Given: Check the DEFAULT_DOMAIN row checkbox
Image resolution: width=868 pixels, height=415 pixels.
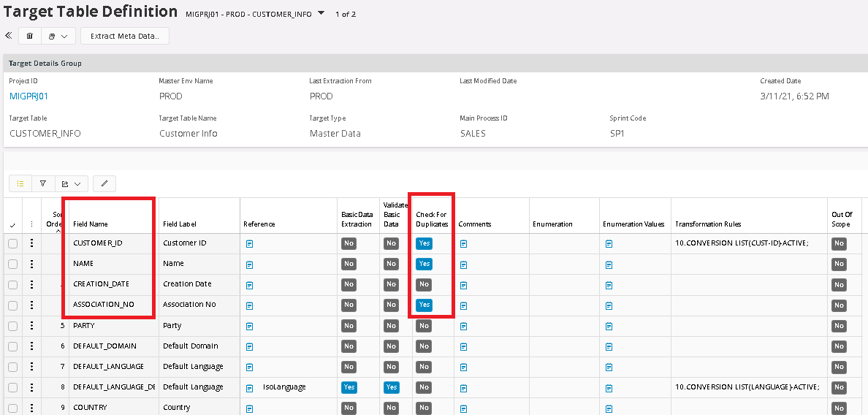Looking at the screenshot, I should click(12, 346).
